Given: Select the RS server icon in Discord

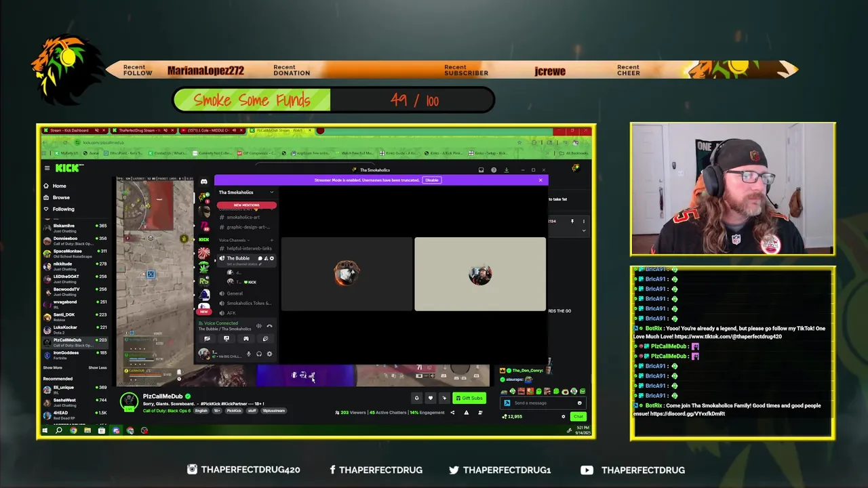Looking at the screenshot, I should pos(204,281).
